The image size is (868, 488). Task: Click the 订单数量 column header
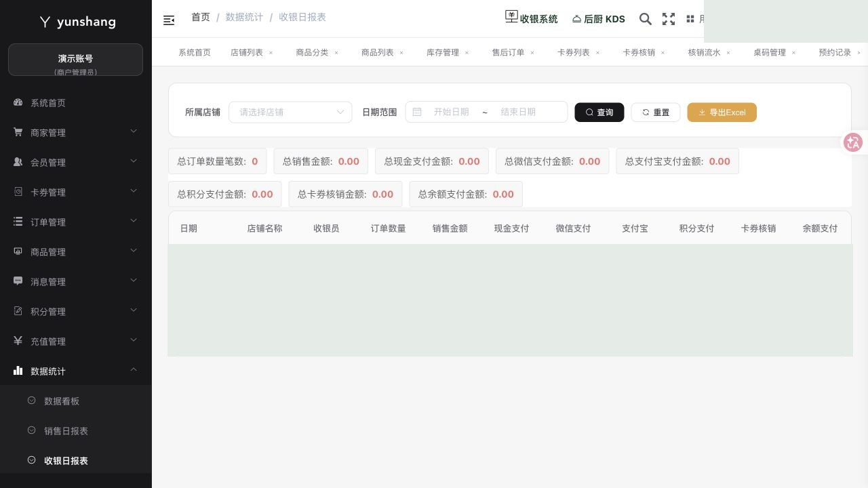(x=388, y=228)
